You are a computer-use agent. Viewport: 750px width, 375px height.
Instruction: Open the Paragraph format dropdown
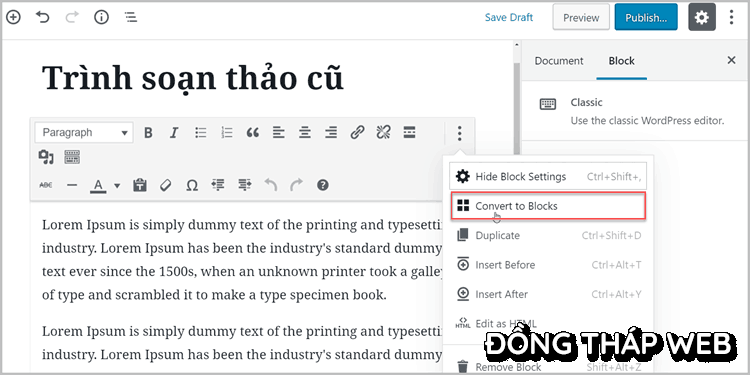[x=84, y=132]
